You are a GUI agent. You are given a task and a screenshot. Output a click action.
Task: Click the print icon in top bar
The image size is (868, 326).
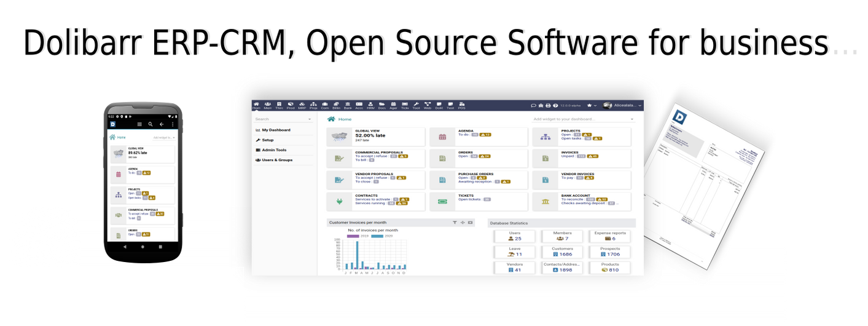[x=548, y=106]
